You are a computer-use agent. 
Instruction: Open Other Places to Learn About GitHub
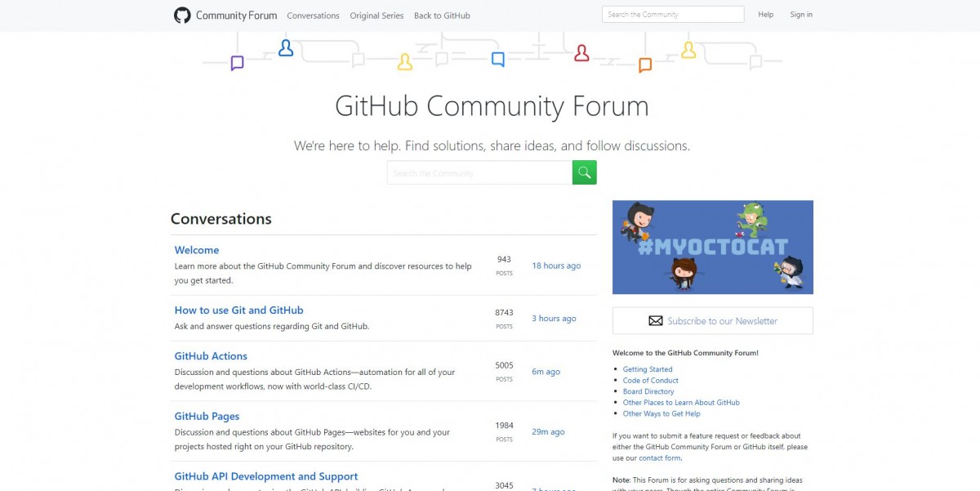pos(681,403)
